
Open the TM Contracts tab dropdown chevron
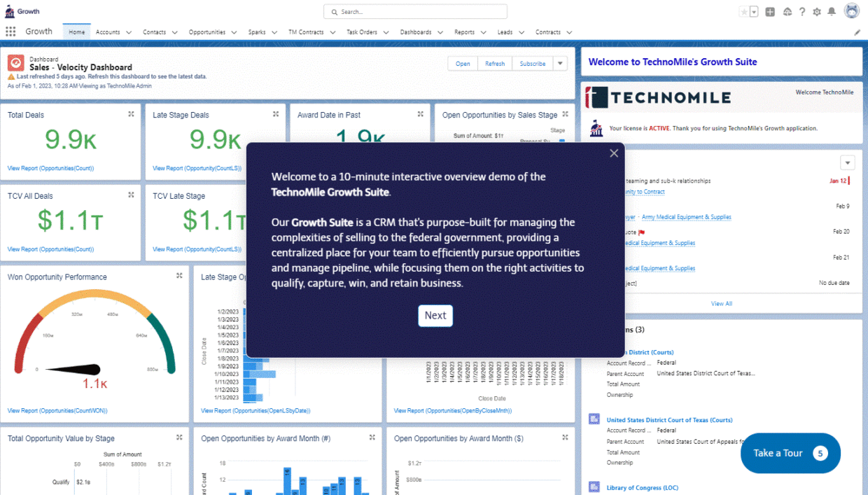click(x=332, y=32)
